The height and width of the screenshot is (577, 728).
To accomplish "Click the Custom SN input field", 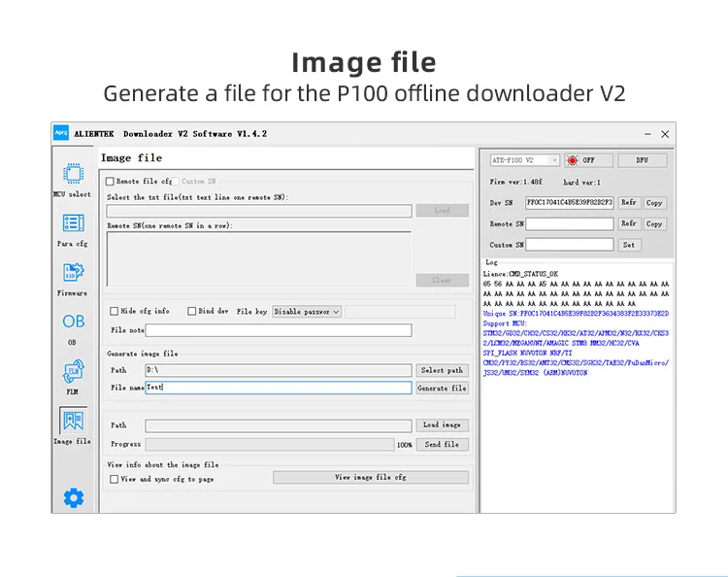I will click(x=570, y=245).
